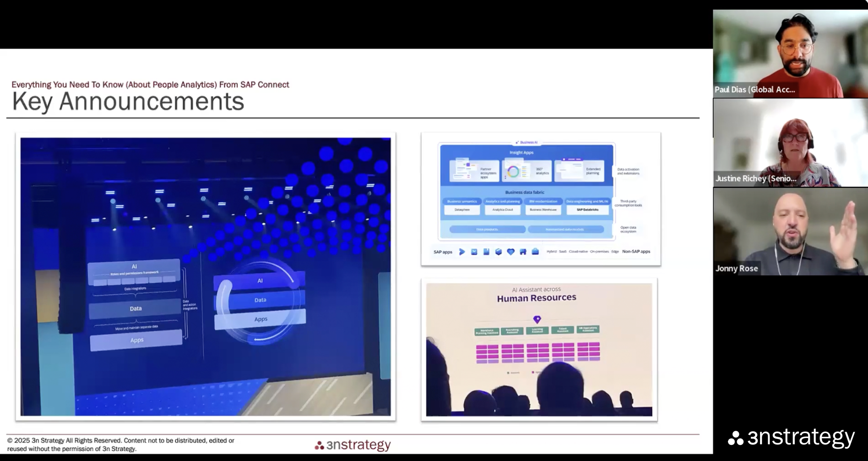The height and width of the screenshot is (461, 868).
Task: Click Jonny Rose's video thumbnail
Action: point(790,231)
